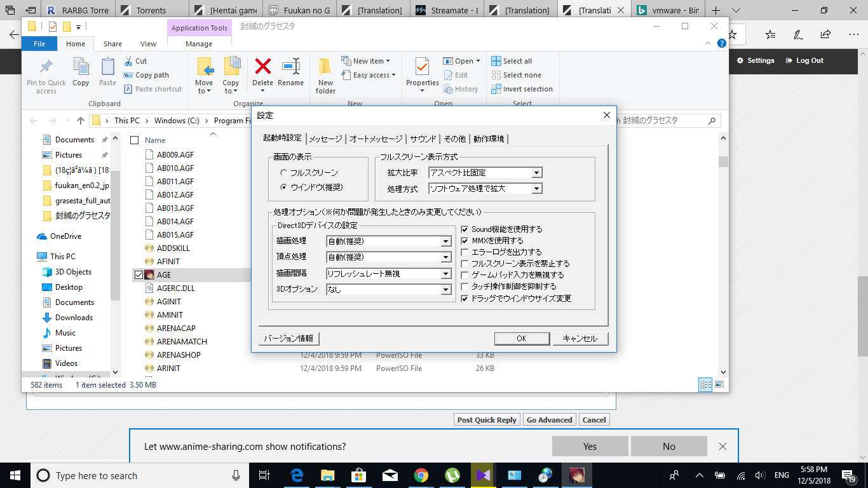Viewport: 868px width, 488px height.
Task: Launch Chrome from the taskbar
Action: pyautogui.click(x=421, y=475)
